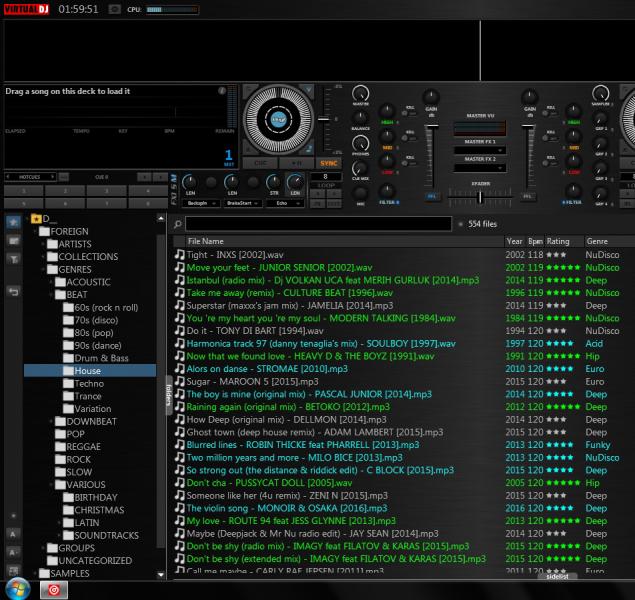The height and width of the screenshot is (600, 635).
Task: Toggle the right deck LOW kill switch
Action: click(548, 163)
